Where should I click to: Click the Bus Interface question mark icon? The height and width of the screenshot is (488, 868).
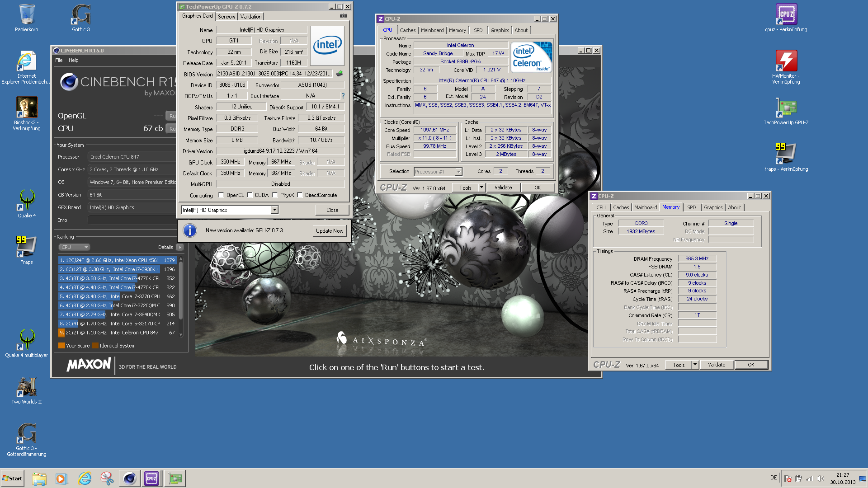[x=343, y=96]
